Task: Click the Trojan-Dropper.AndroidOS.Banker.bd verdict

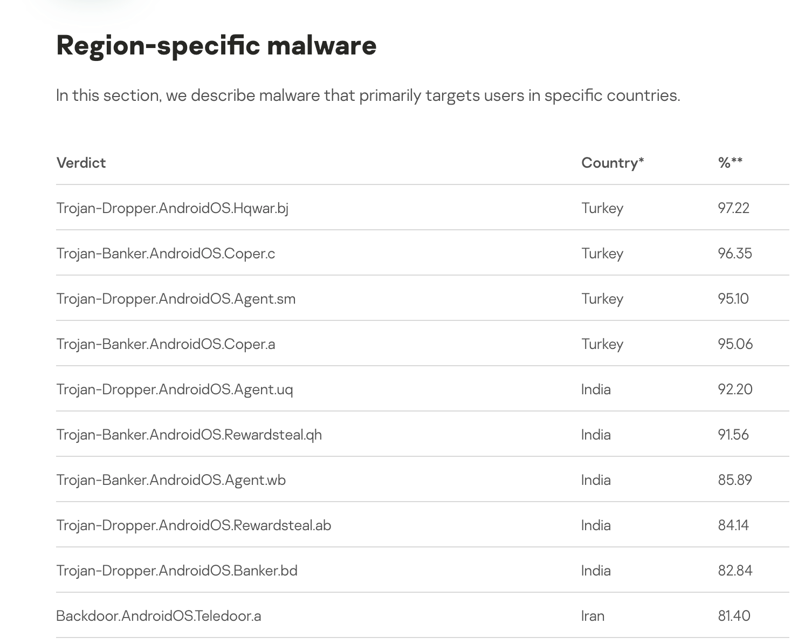Action: (x=177, y=571)
